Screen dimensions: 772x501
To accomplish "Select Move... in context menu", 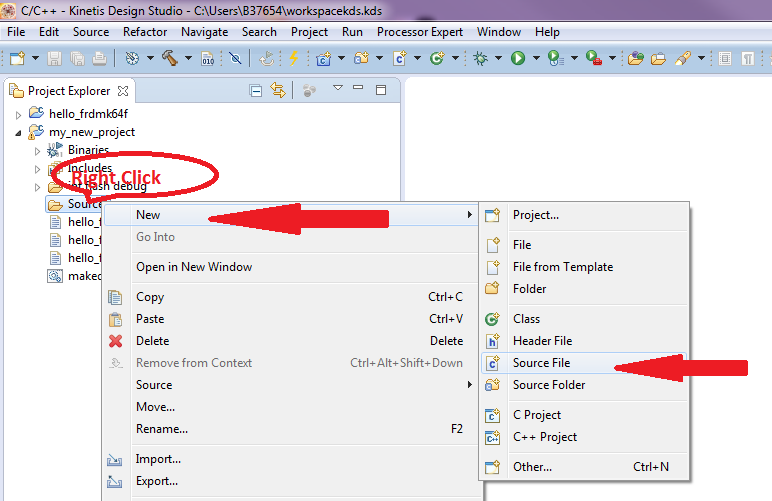I will click(x=291, y=407).
